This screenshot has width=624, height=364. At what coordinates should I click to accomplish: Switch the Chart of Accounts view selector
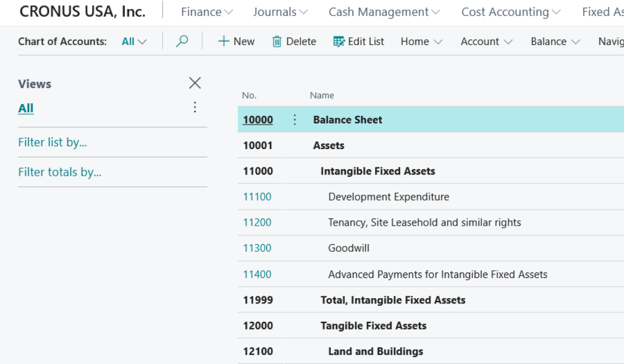[x=134, y=42]
